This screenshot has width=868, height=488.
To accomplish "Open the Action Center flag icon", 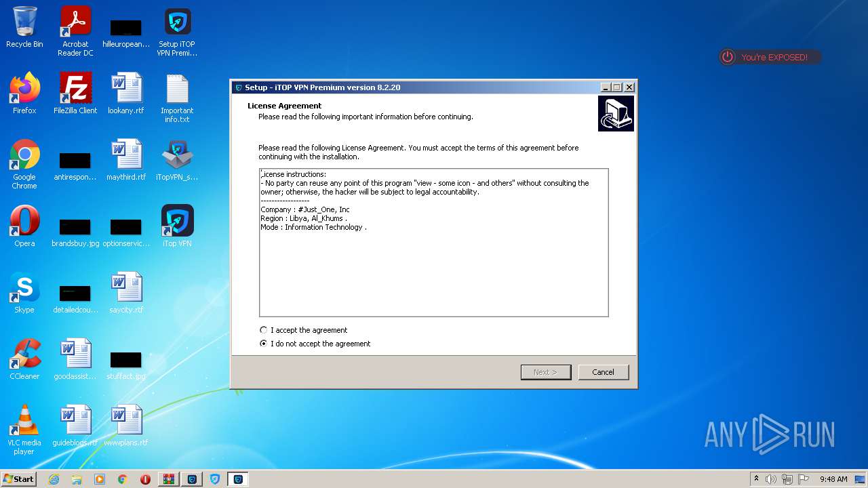I will (x=804, y=479).
